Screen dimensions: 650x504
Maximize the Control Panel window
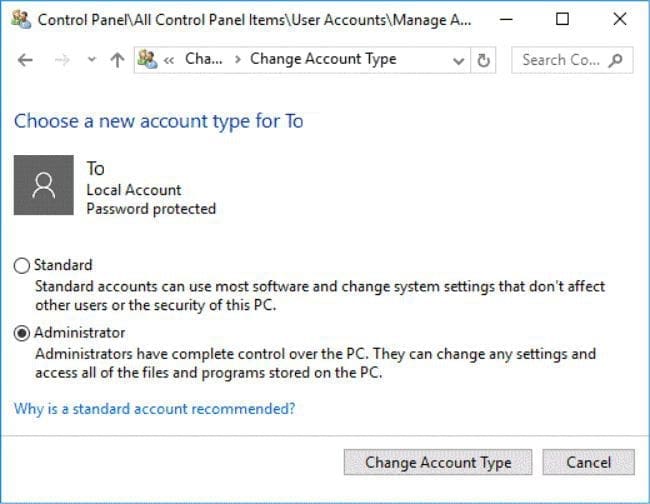click(x=563, y=18)
